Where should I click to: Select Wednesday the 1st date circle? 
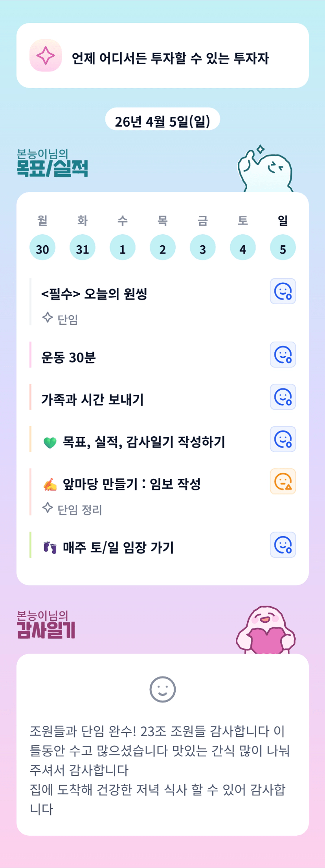123,248
